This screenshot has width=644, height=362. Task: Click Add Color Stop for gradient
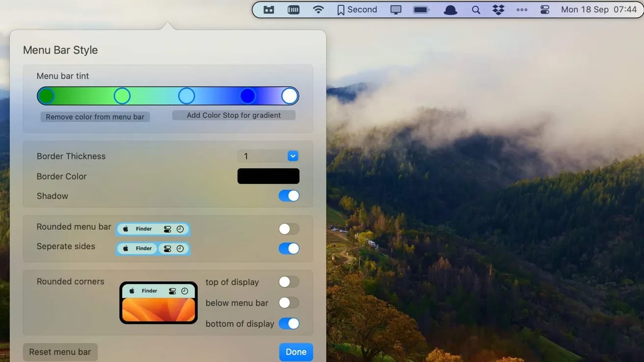coord(234,115)
